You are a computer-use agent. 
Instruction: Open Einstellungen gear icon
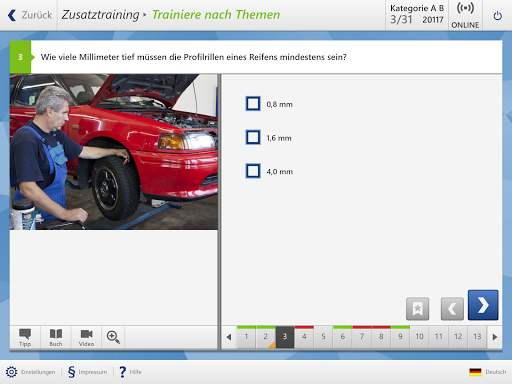pyautogui.click(x=11, y=372)
